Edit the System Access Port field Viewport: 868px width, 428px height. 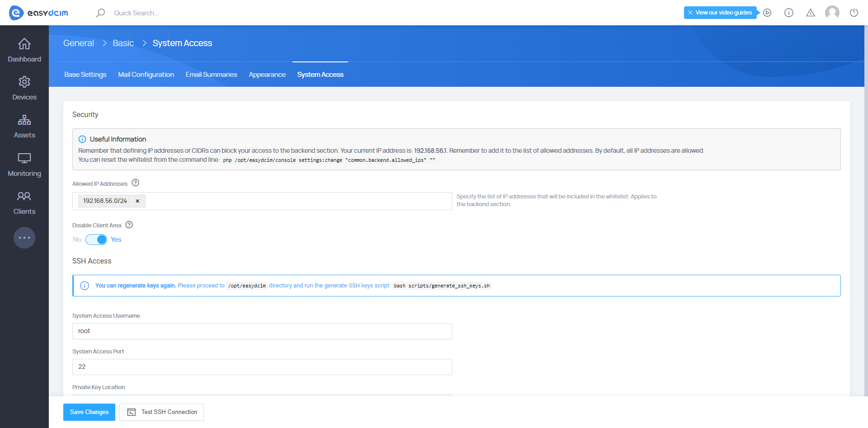tap(262, 367)
